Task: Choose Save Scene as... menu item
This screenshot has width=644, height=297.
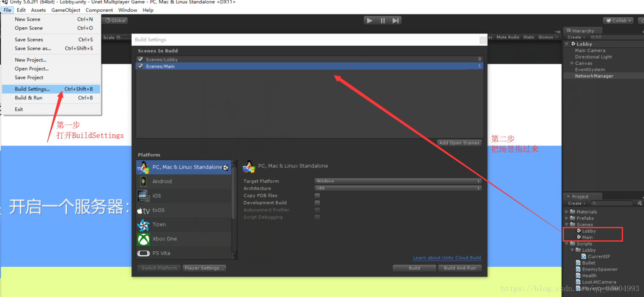Action: pos(51,48)
